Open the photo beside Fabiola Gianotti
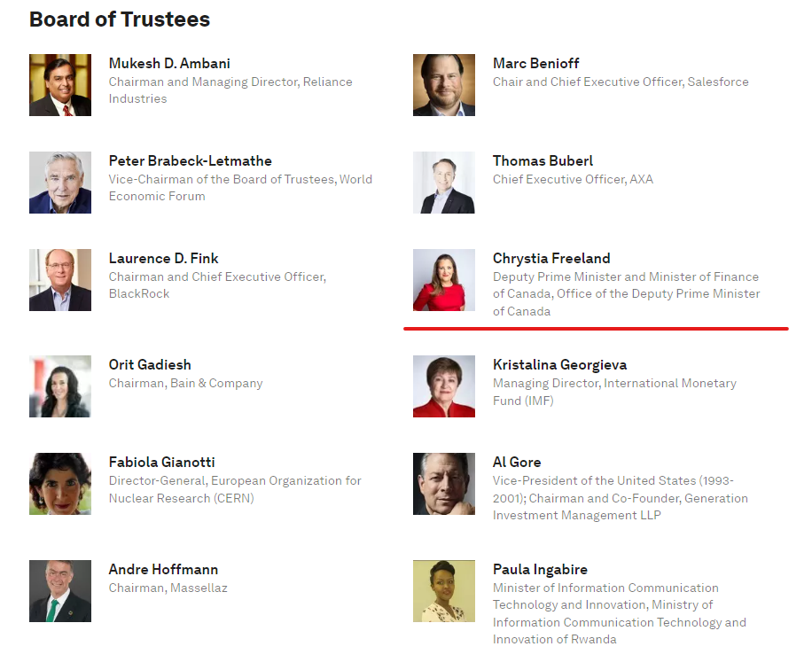Image resolution: width=812 pixels, height=662 pixels. [60, 484]
